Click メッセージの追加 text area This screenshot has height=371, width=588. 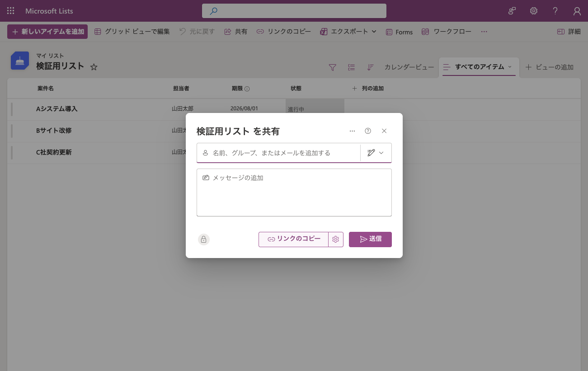(x=294, y=193)
